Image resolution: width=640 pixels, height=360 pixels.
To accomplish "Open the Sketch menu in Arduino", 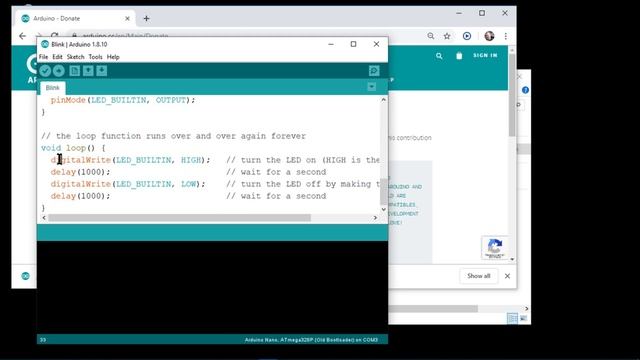I will pyautogui.click(x=76, y=57).
